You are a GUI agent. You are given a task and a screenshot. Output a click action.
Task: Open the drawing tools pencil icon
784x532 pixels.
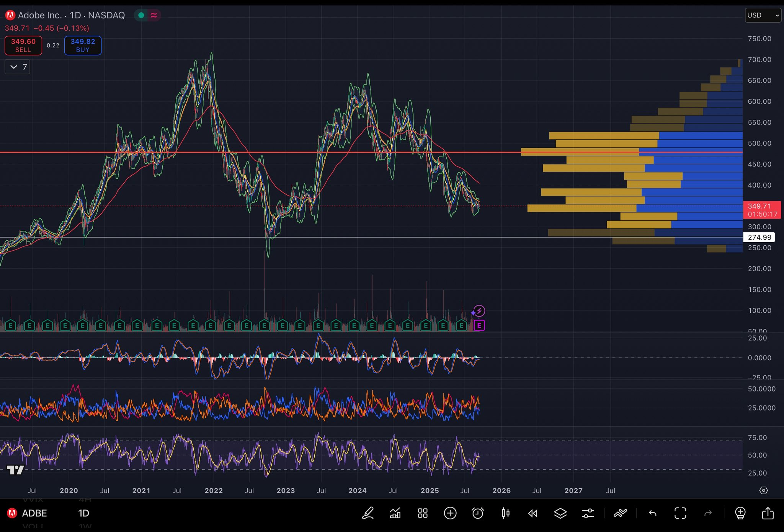point(368,513)
